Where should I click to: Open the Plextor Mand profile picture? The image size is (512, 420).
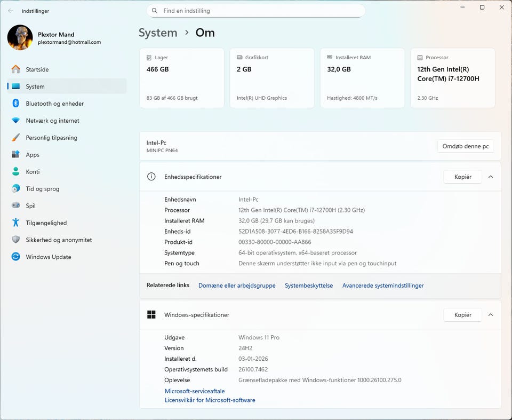pyautogui.click(x=20, y=37)
